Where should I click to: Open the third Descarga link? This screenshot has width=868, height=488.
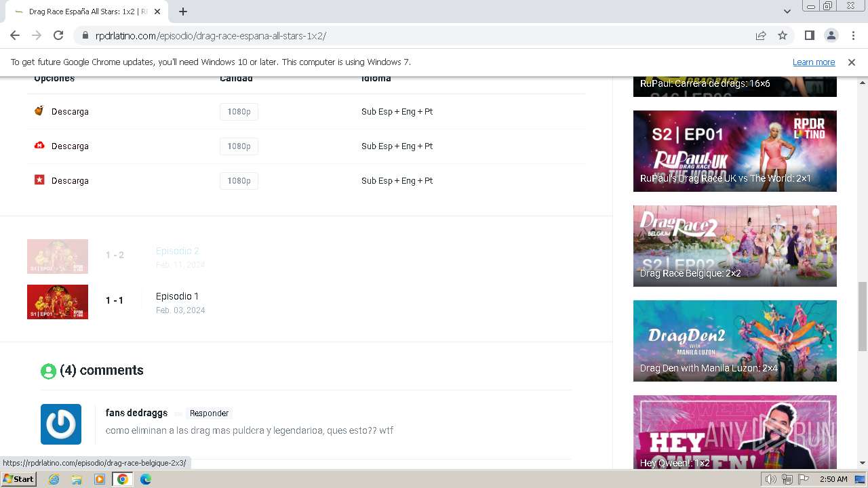pyautogui.click(x=70, y=181)
